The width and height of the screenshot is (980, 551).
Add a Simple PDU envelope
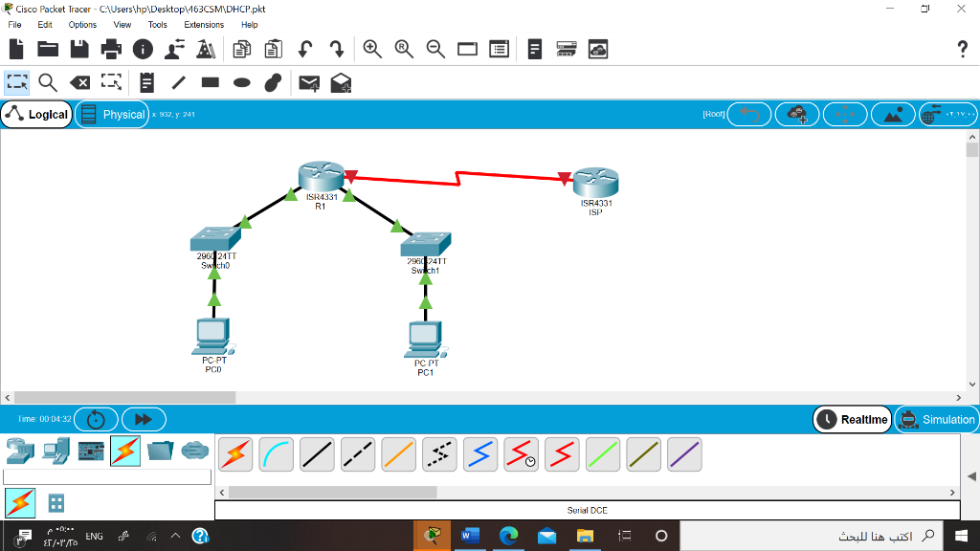(309, 82)
